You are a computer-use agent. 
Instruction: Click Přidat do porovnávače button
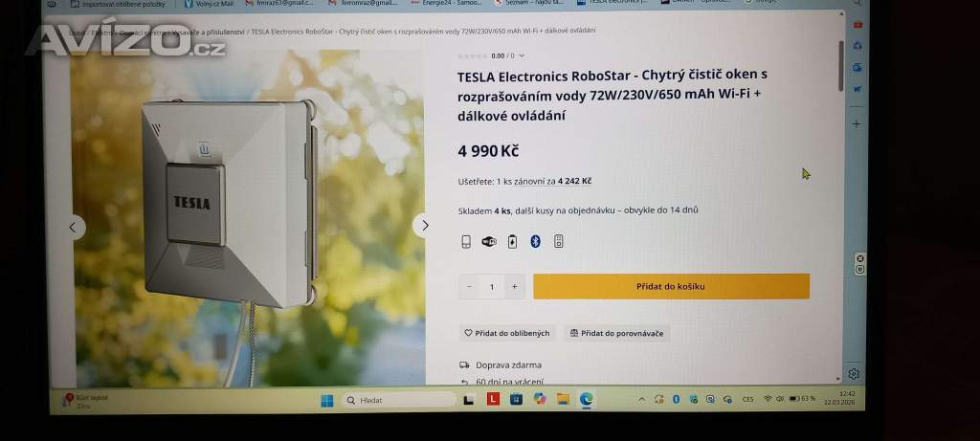(616, 334)
